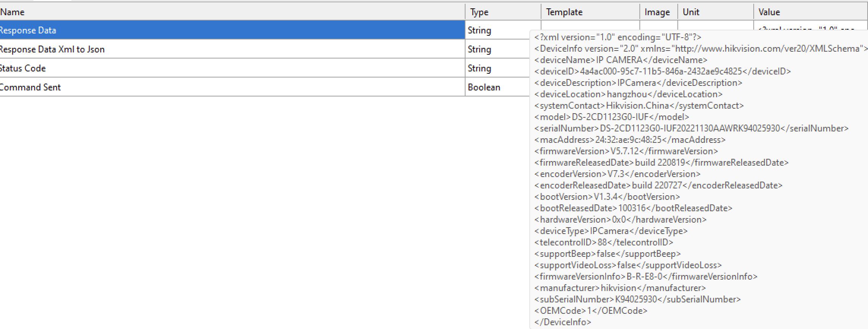Click the Name column header

[12, 12]
